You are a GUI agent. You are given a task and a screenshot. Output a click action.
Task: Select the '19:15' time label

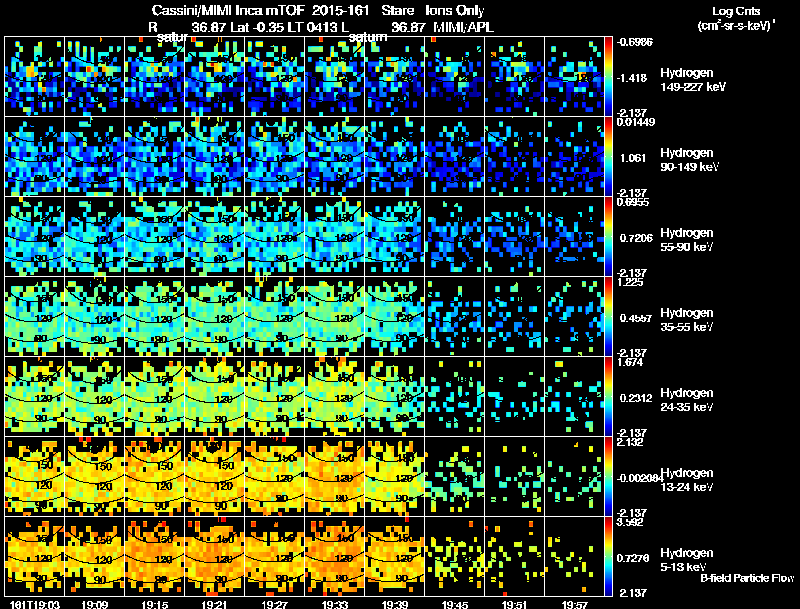[154, 605]
